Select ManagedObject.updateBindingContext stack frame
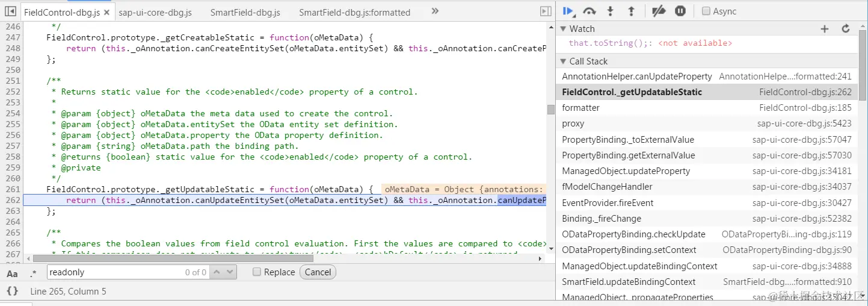The image size is (868, 306). (x=707, y=266)
